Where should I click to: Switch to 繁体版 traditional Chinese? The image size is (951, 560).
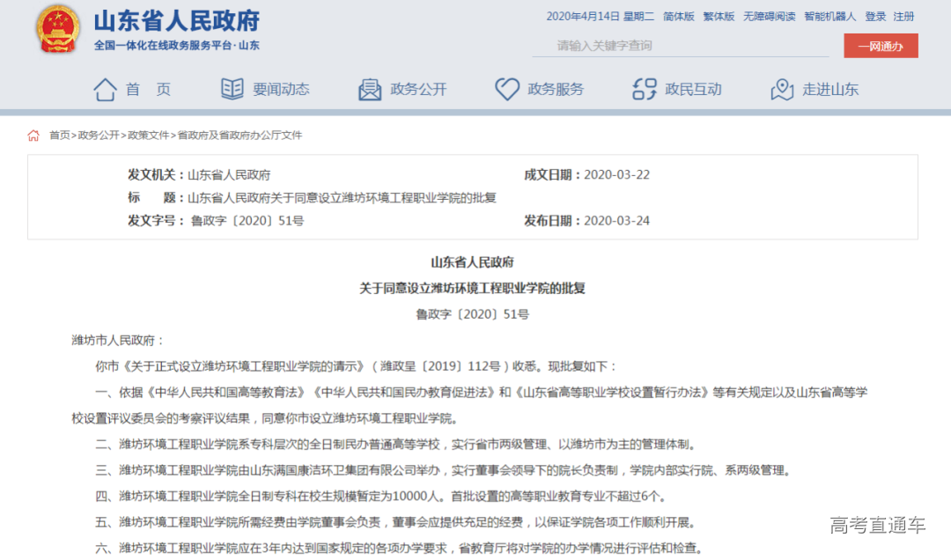[719, 17]
